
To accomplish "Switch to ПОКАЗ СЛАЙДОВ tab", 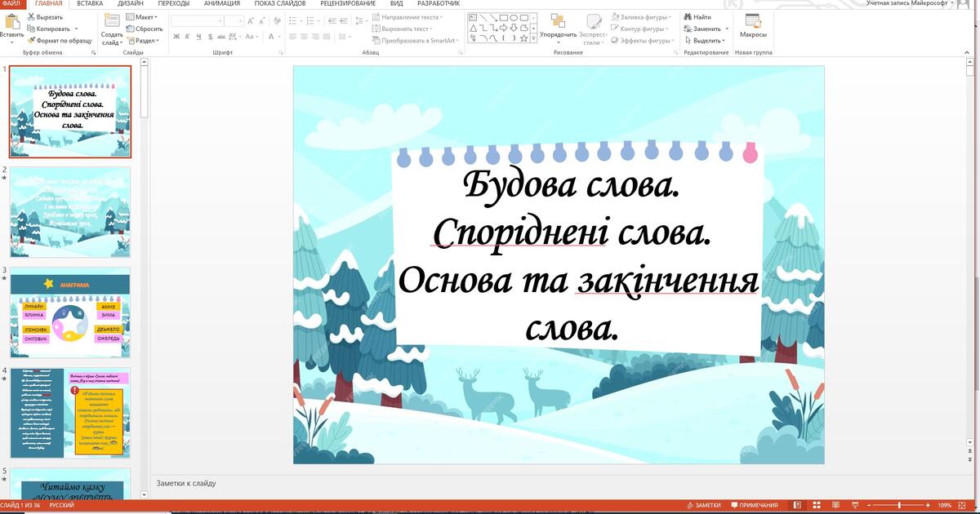I will pyautogui.click(x=281, y=3).
